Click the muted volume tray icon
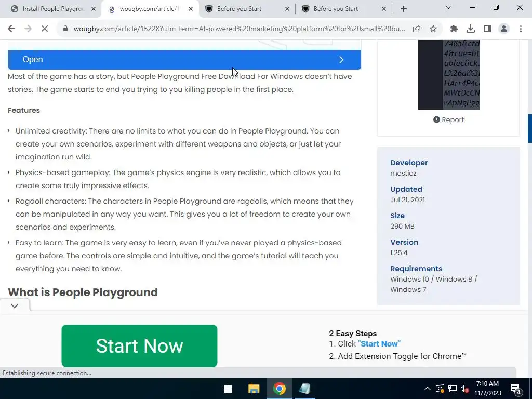 click(x=465, y=389)
